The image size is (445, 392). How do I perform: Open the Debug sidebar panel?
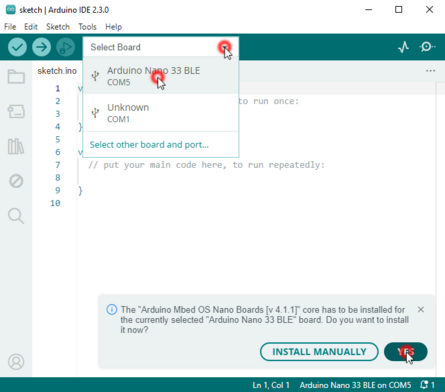(16, 181)
